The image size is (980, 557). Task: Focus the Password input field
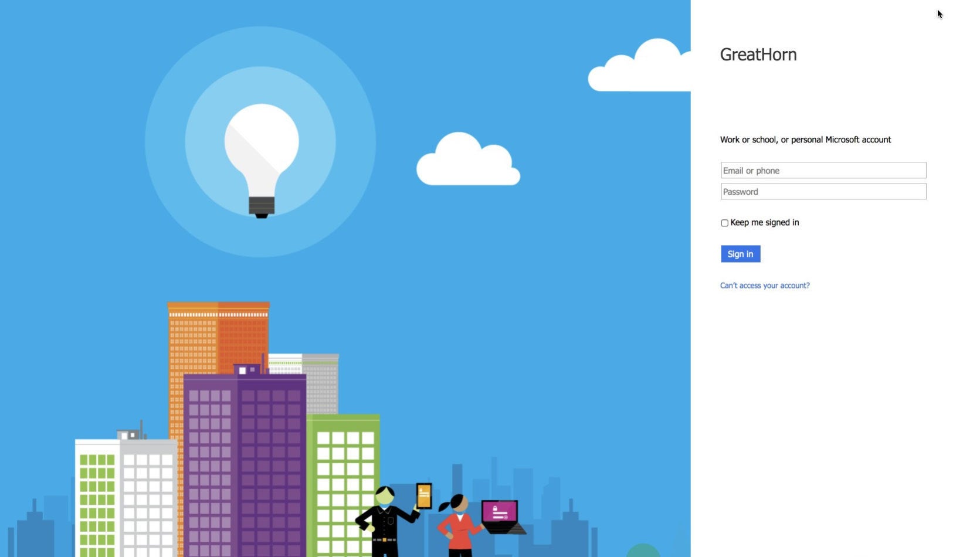click(823, 192)
